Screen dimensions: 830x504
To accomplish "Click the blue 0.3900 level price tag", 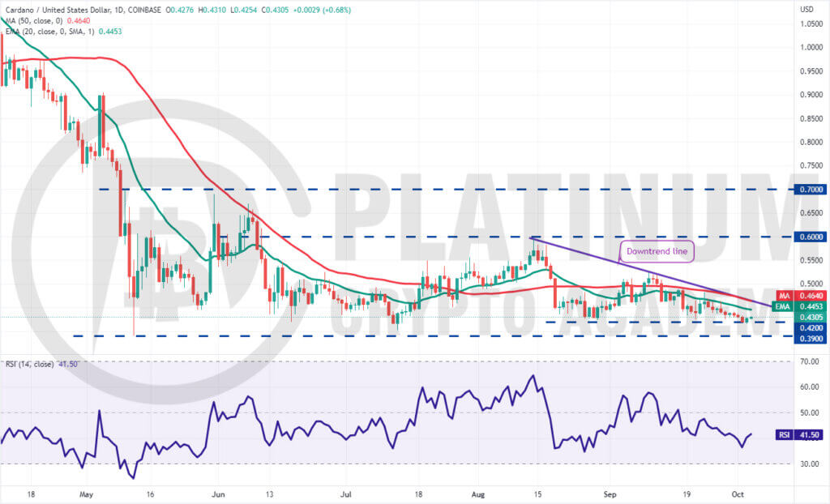I will [x=811, y=339].
